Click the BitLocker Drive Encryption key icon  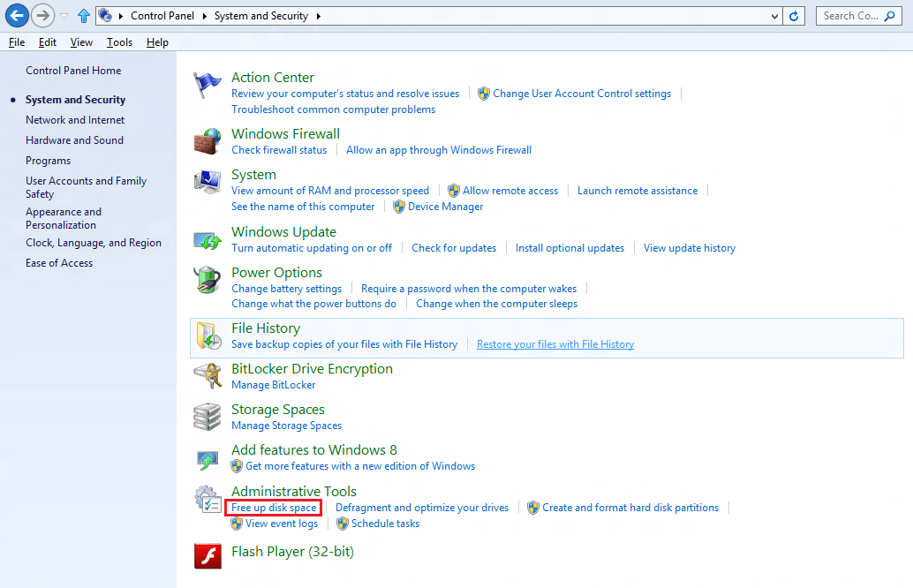click(x=207, y=376)
